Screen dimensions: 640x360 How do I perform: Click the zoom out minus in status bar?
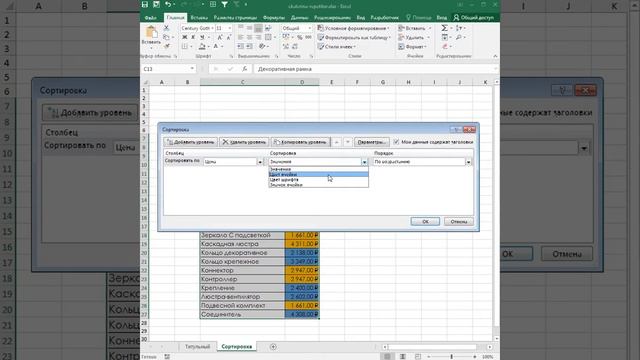pyautogui.click(x=429, y=356)
